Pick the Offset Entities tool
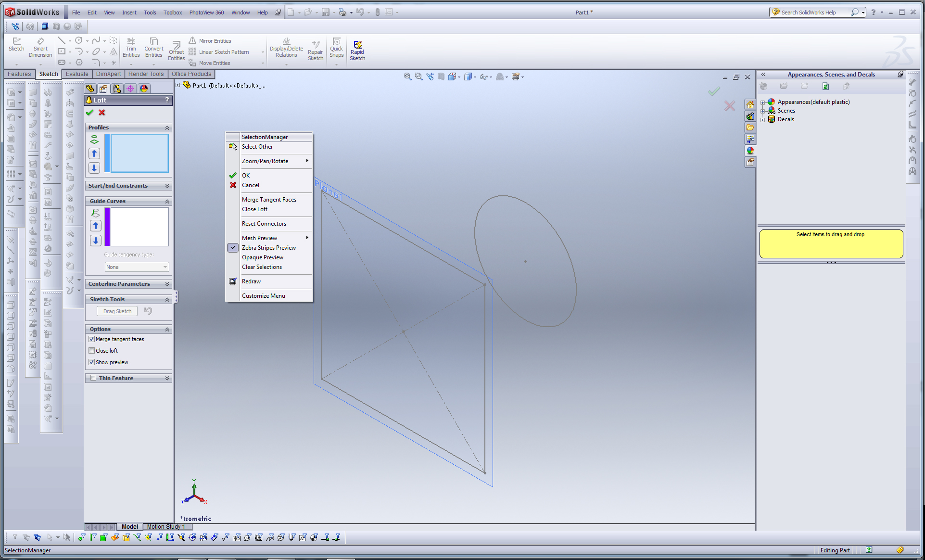 pyautogui.click(x=177, y=51)
